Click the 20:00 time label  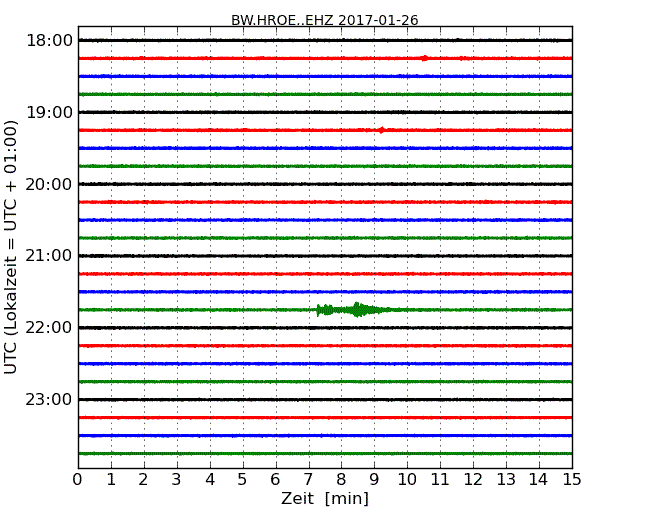49,184
